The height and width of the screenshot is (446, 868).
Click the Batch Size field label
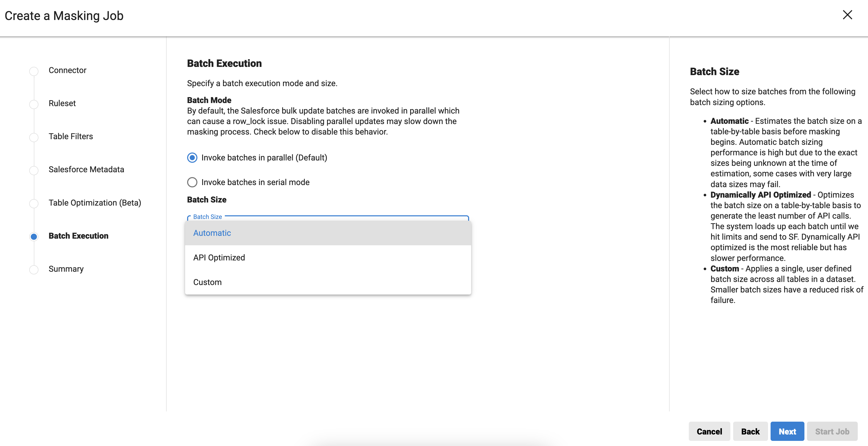pos(208,217)
